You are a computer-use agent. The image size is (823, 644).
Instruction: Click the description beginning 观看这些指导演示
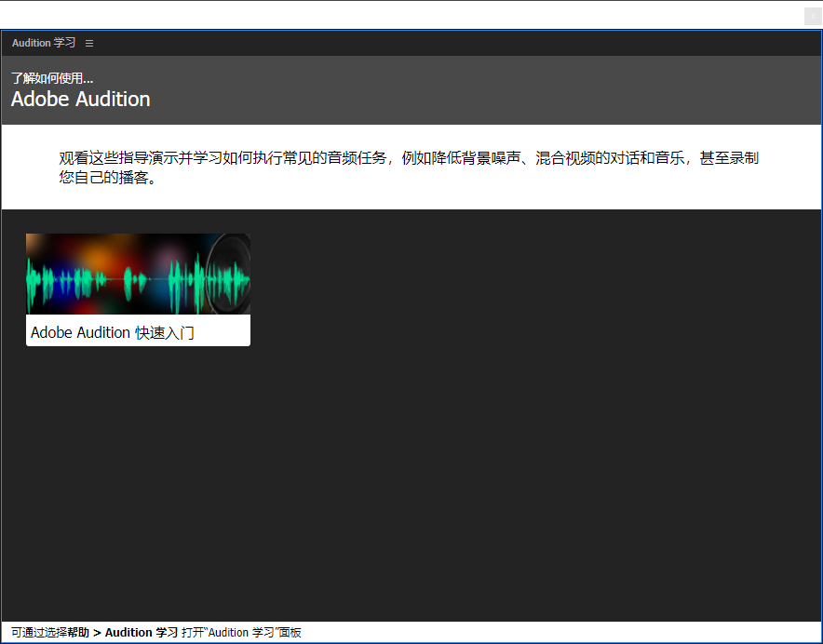[x=409, y=167]
